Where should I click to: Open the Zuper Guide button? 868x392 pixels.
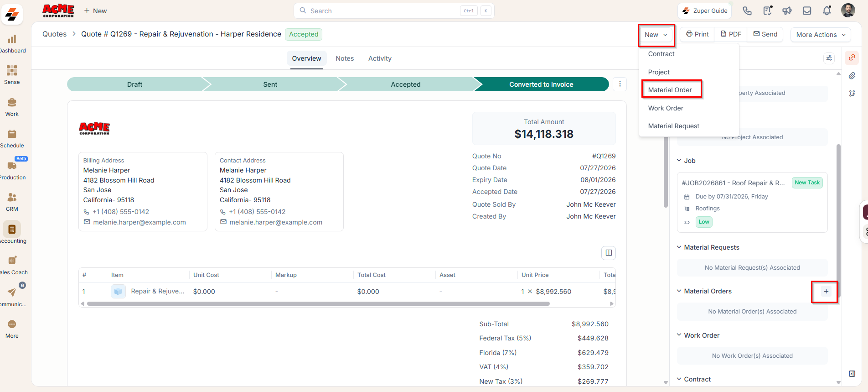coord(705,10)
